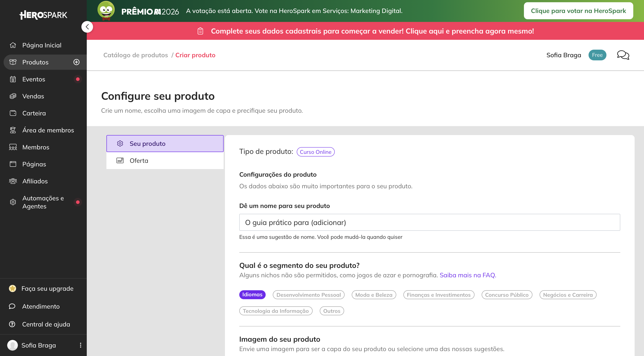Click the Clique para votar na HeroSpark button

point(578,11)
